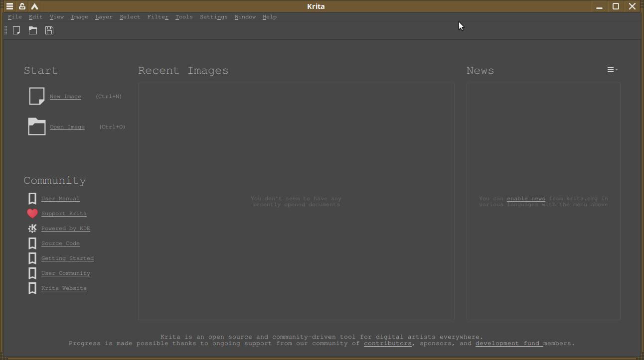The height and width of the screenshot is (360, 644).
Task: Open the Select menu
Action: pyautogui.click(x=130, y=17)
